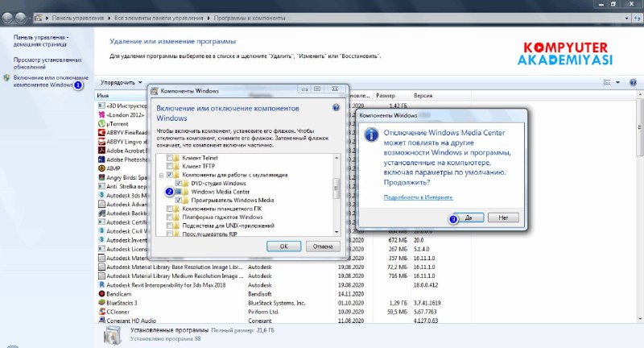Open the Упорядочить dropdown menu
Screen dimensions: 644x348
point(122,83)
